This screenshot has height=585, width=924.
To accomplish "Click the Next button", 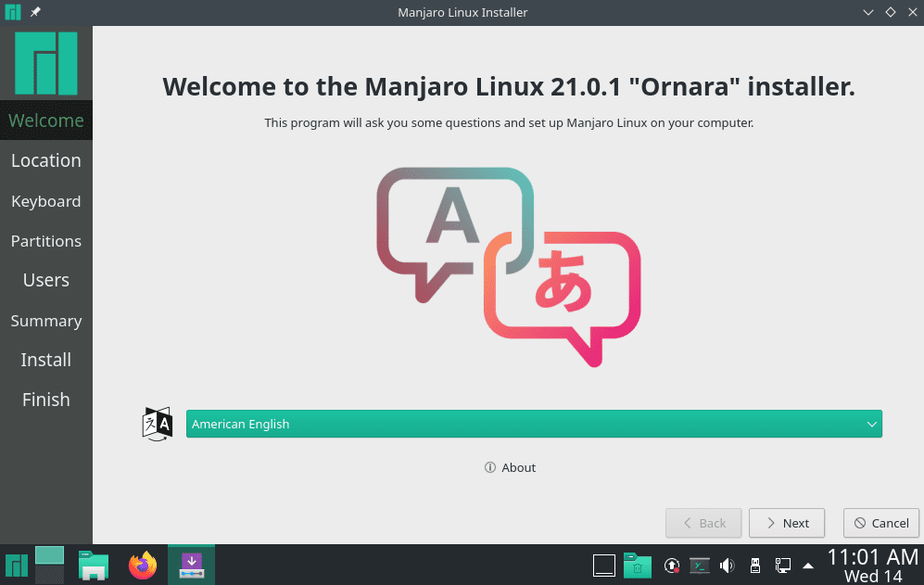I will (x=787, y=522).
